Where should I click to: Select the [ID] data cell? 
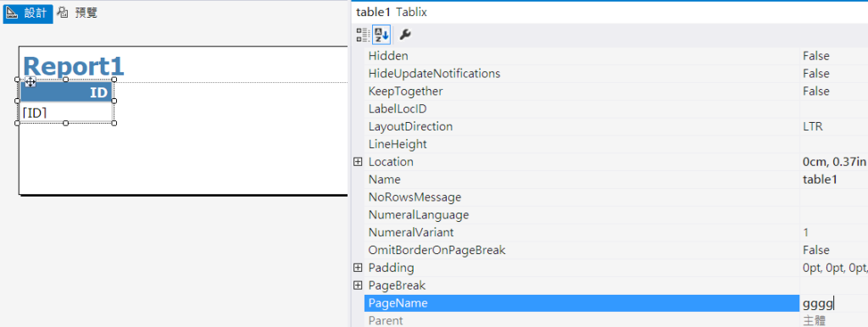coord(66,113)
